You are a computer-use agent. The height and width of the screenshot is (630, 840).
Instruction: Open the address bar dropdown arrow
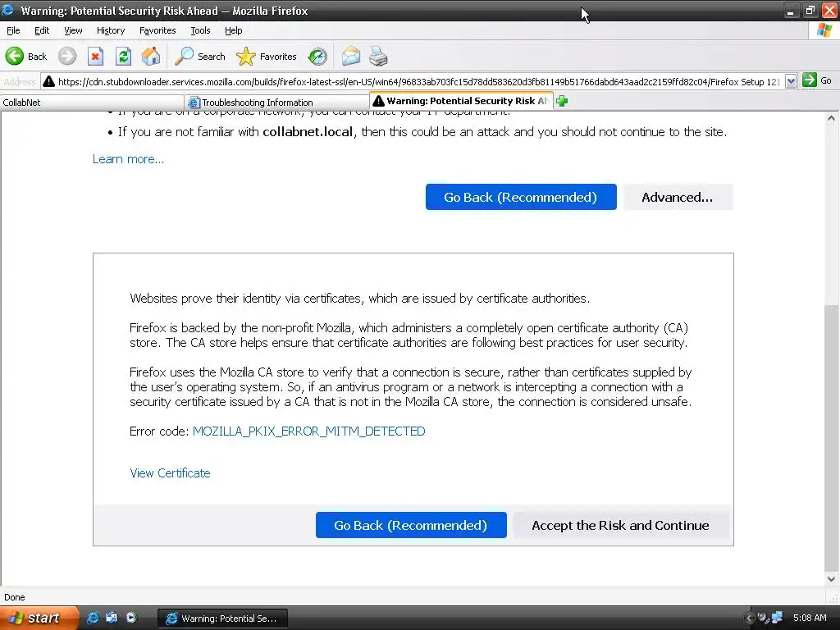[x=790, y=81]
